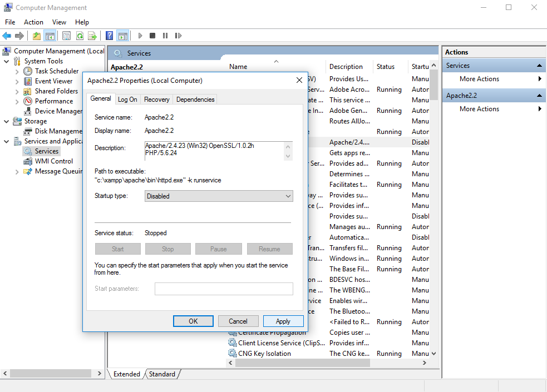Click the Cancel button
547x392 pixels.
click(x=238, y=321)
